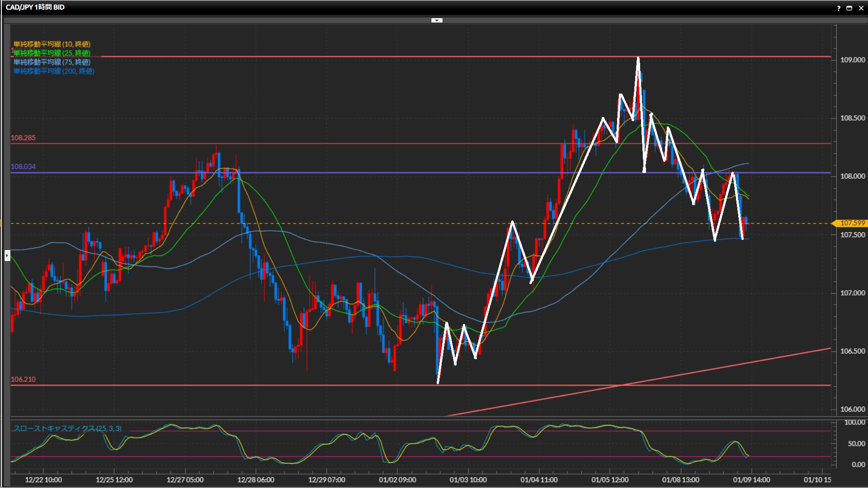Click the 50.00 stochastic scale label
Screen dimensions: 868x488
click(x=856, y=444)
